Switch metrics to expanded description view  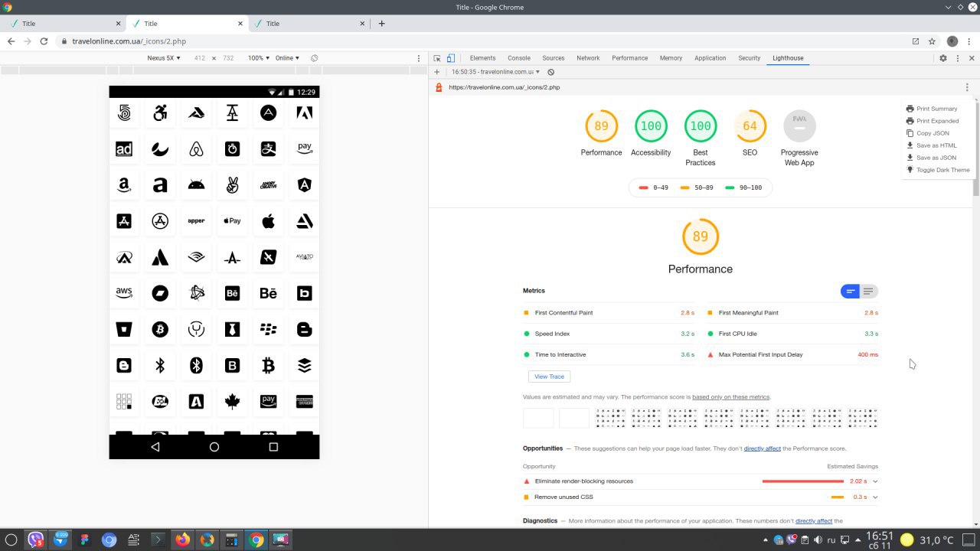click(x=868, y=292)
